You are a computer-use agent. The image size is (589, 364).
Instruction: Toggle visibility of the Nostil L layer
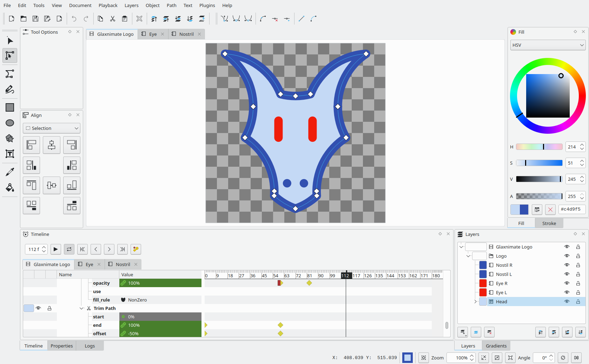tap(567, 274)
